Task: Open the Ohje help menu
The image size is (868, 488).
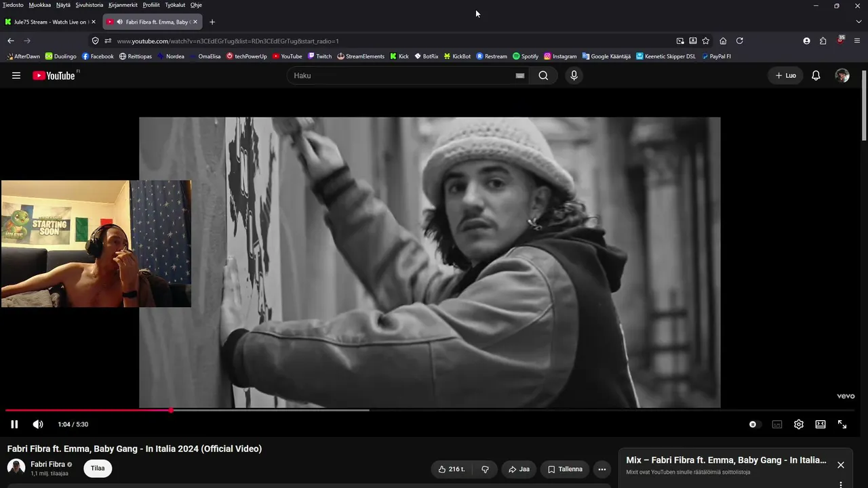Action: (196, 5)
